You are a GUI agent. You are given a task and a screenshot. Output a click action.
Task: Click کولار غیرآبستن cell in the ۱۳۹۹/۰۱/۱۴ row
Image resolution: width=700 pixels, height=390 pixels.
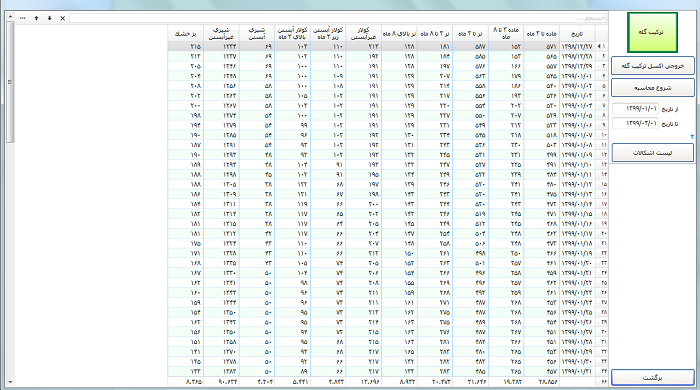[x=363, y=204]
